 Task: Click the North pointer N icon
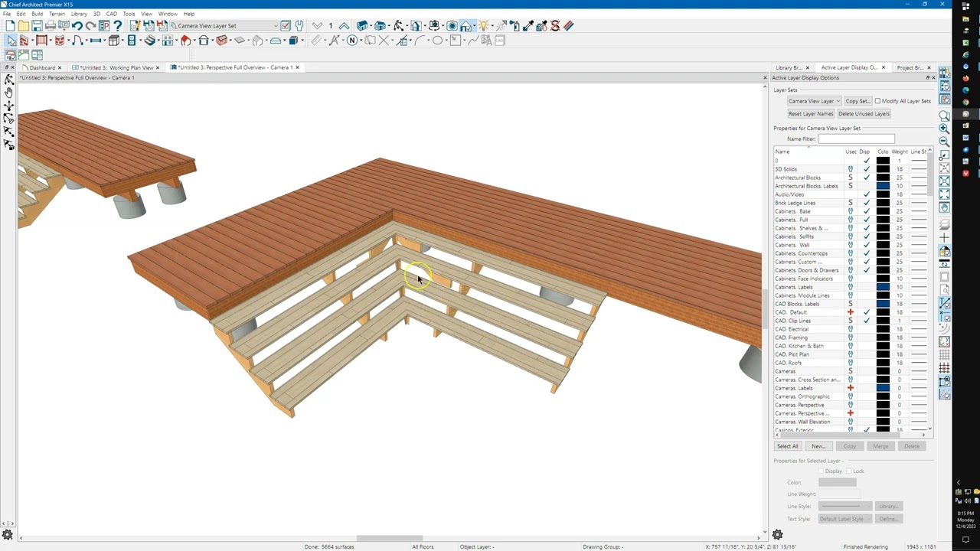(351, 40)
